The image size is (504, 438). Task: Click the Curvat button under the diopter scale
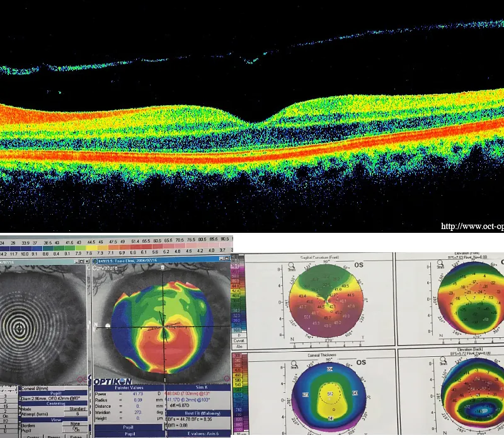(239, 340)
